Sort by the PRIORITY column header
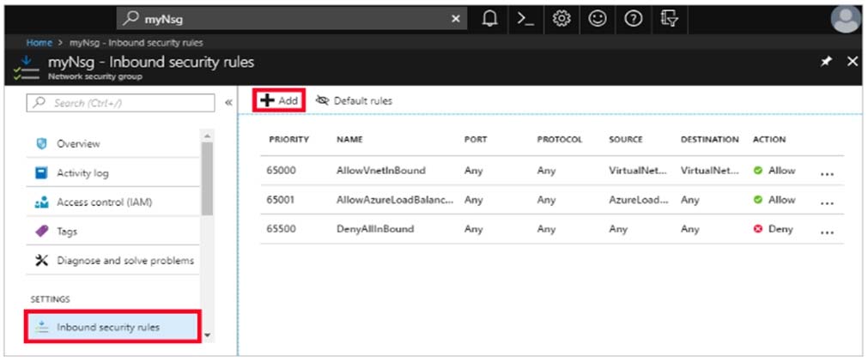Viewport: 868px width, 362px height. [x=288, y=140]
